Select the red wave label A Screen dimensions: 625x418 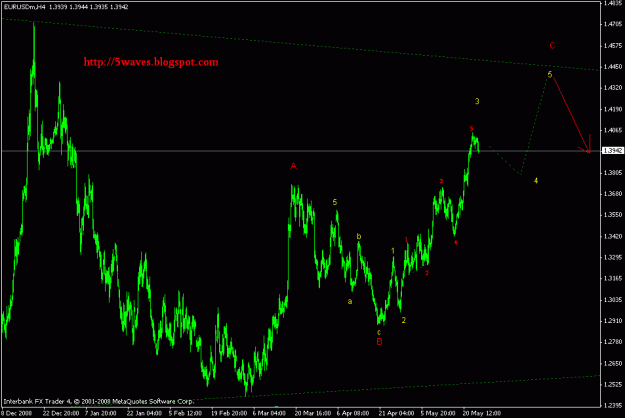click(x=293, y=166)
